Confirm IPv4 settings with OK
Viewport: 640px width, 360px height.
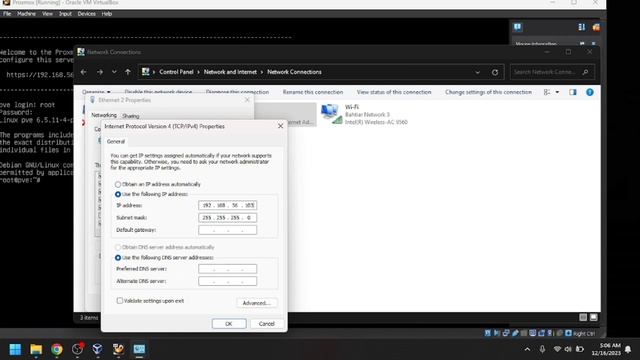pos(229,324)
